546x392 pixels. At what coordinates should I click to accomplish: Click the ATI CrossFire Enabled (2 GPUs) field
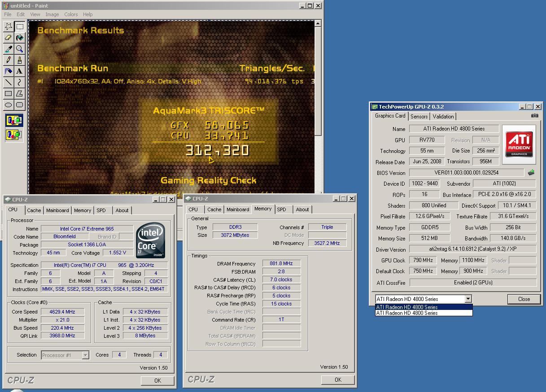(x=473, y=283)
